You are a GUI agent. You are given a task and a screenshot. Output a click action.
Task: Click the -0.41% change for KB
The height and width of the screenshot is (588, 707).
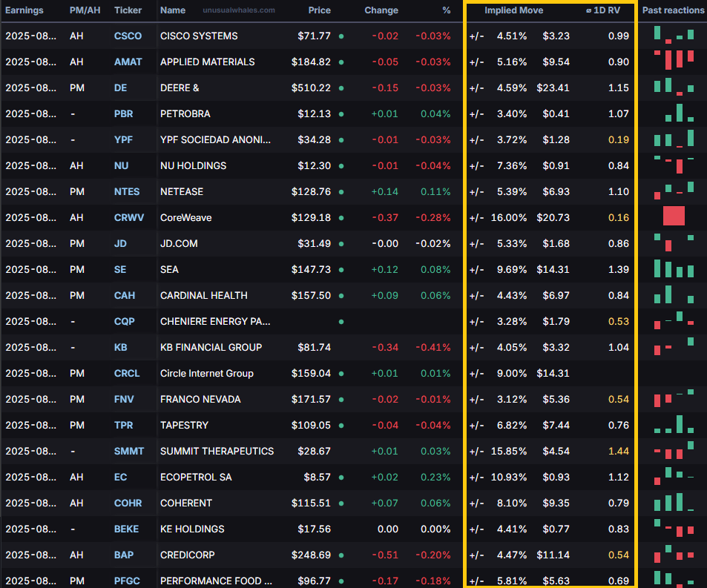point(433,348)
